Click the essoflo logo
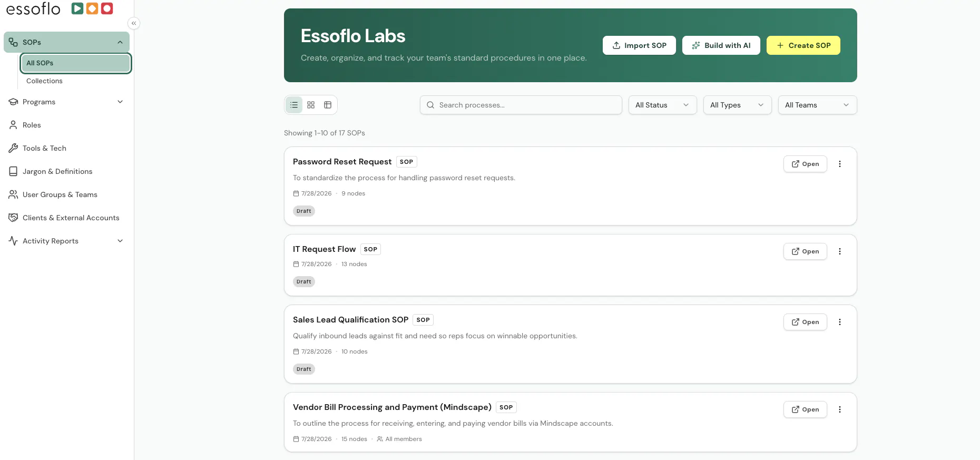This screenshot has width=980, height=460. [60, 8]
